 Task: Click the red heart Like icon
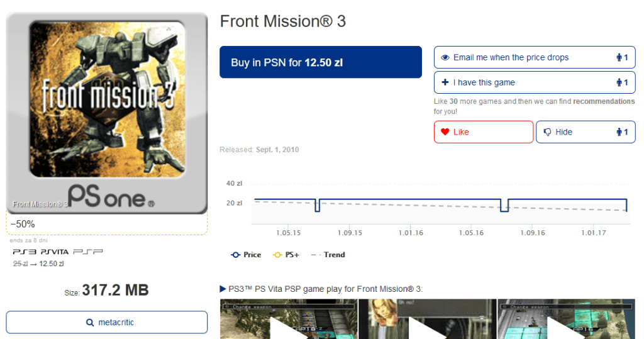coord(445,132)
